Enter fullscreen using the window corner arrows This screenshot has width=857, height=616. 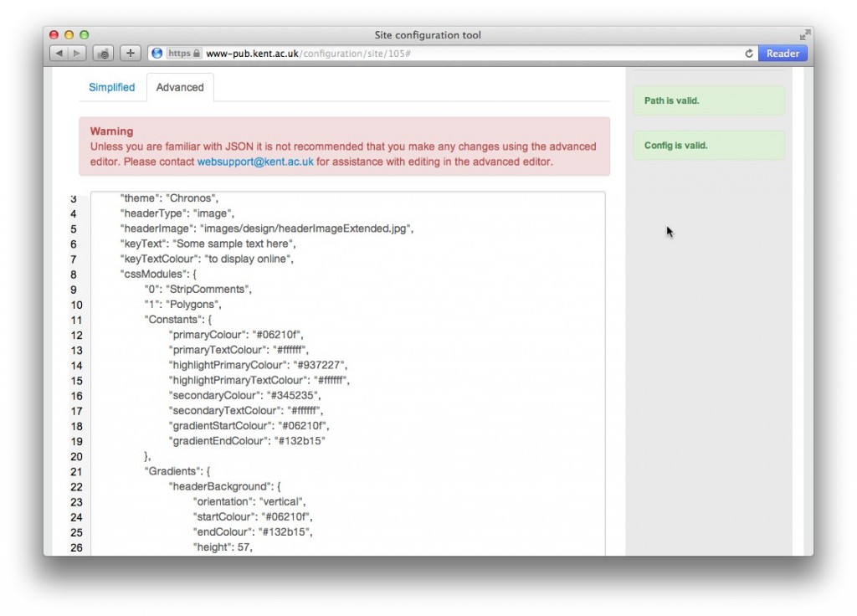pos(804,35)
